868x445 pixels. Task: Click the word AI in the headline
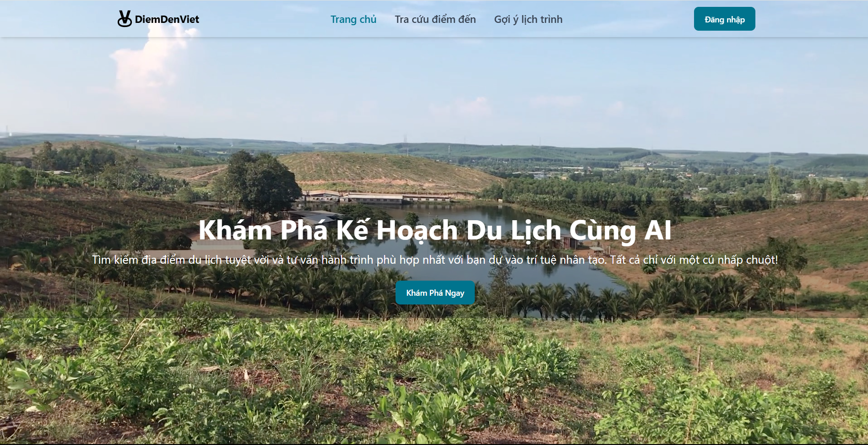tap(657, 230)
